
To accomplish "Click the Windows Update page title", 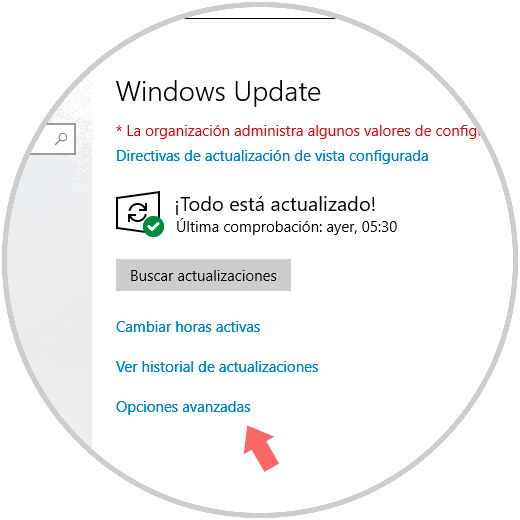I will coord(218,92).
